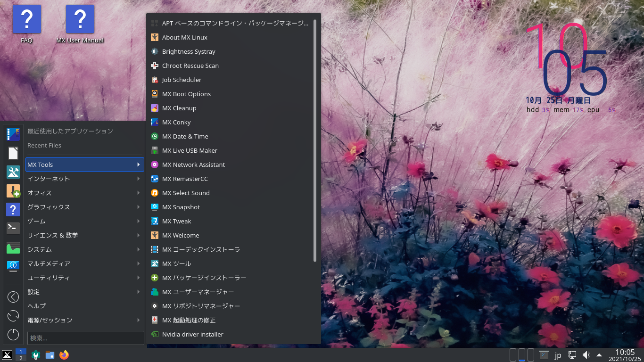Screen dimensions: 644x362
Task: Click the question mark icon in favorites sidebar
Action: [13, 210]
